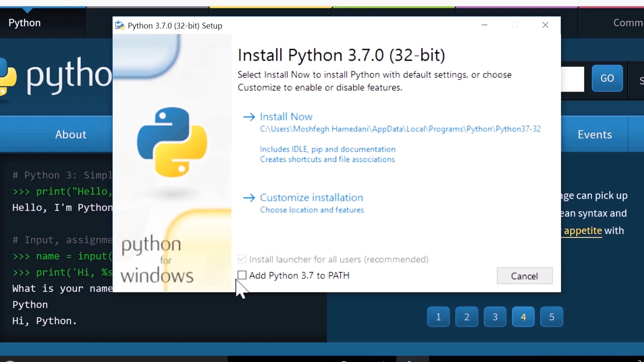Click the Python setup icon in the title bar
Image resolution: width=644 pixels, height=362 pixels.
click(x=120, y=25)
